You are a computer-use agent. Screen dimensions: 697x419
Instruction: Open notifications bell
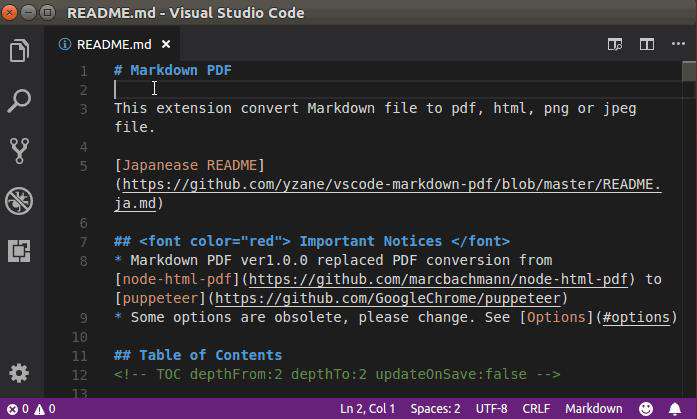675,409
